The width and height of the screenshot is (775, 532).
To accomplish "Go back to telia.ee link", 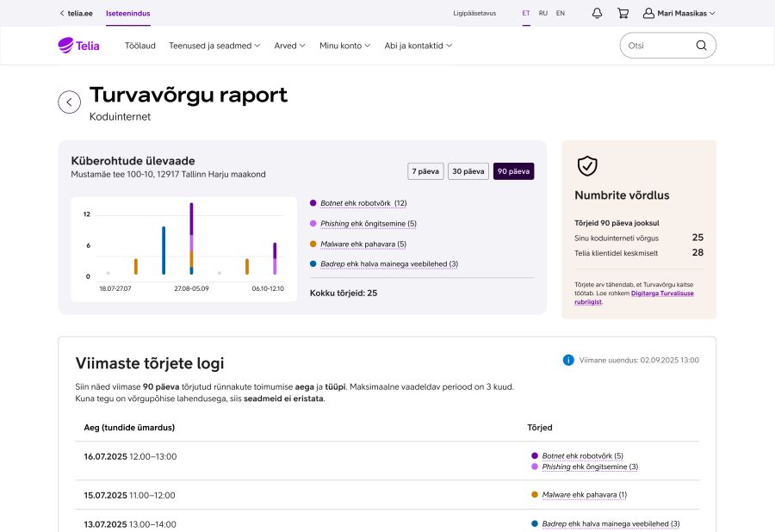I will click(77, 13).
